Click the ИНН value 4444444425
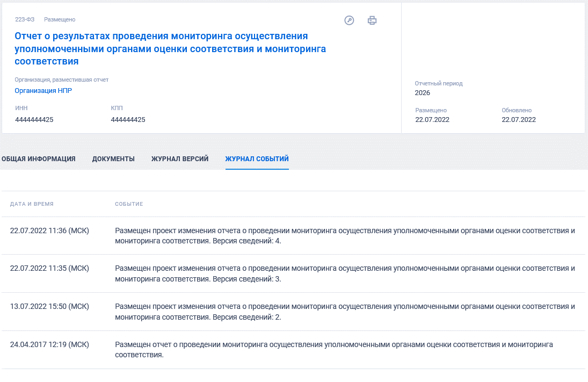The height and width of the screenshot is (382, 588). pyautogui.click(x=34, y=120)
